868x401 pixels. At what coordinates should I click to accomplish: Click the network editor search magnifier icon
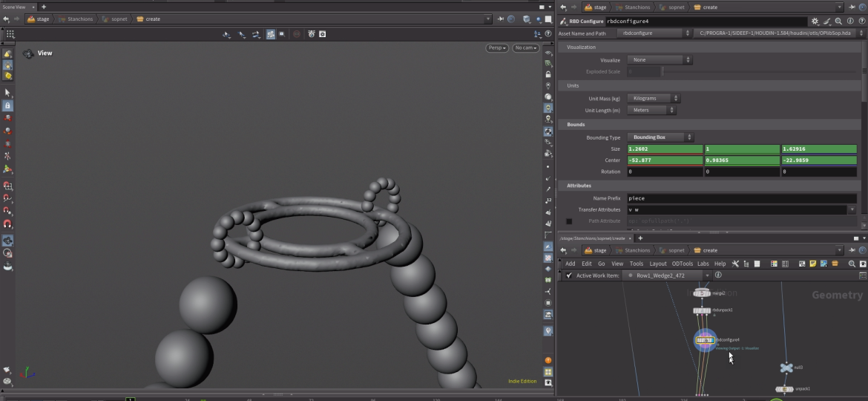(x=852, y=264)
